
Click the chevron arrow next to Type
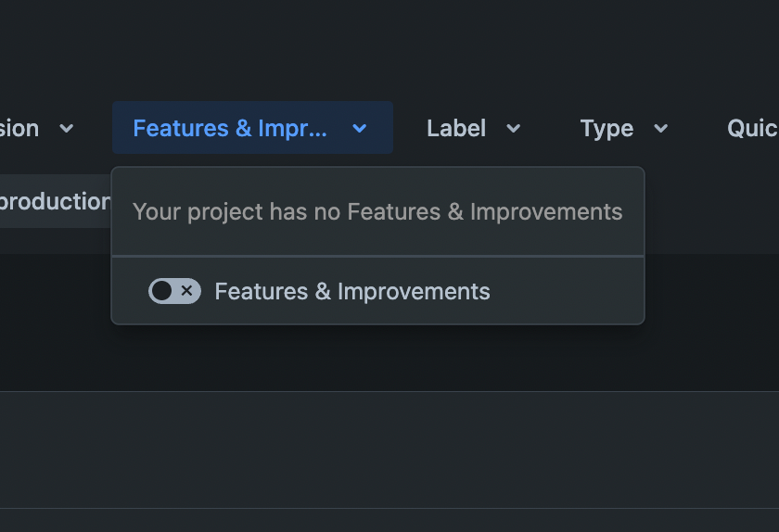660,129
